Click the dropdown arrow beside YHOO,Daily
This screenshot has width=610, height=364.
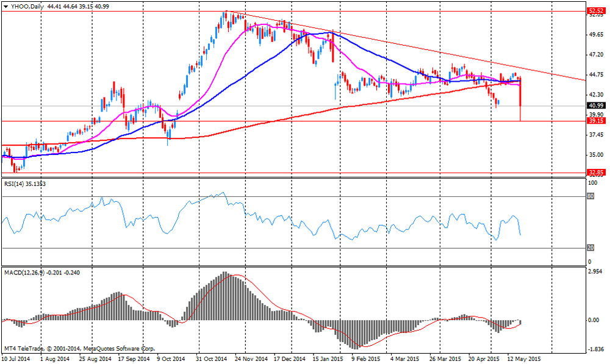pyautogui.click(x=5, y=6)
